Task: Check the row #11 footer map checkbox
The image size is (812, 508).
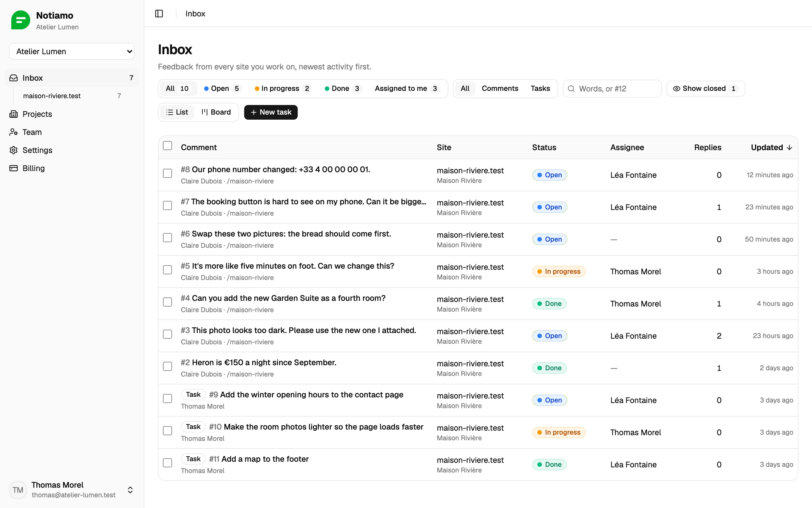Action: (x=167, y=463)
